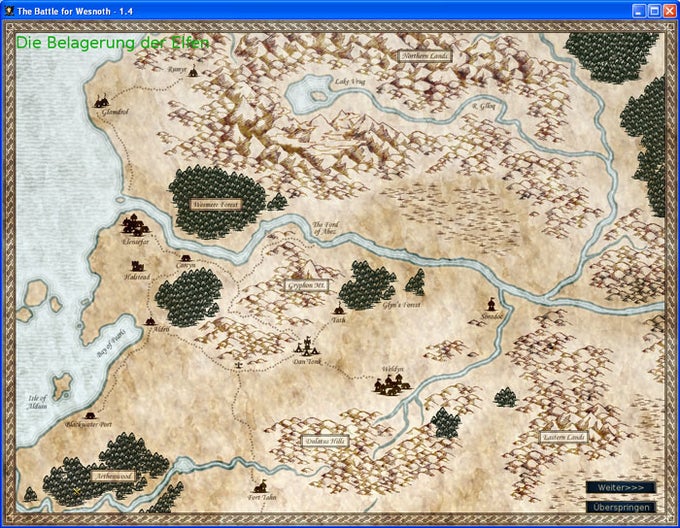Click the crossroads signpost icon west of Dan'Tonk
This screenshot has height=528, width=680.
(x=238, y=365)
